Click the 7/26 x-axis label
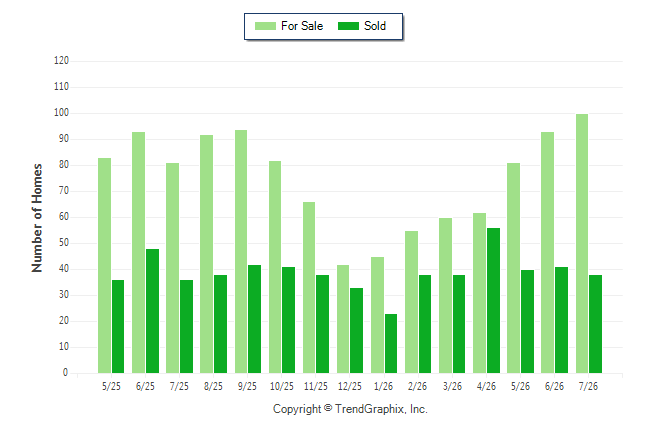646x434 pixels. point(588,386)
